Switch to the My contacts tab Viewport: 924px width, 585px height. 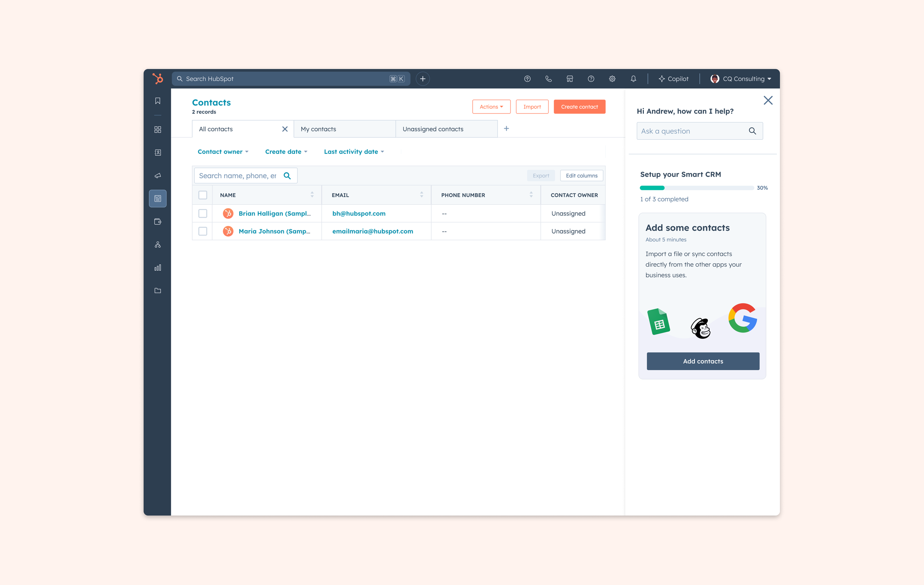(344, 129)
